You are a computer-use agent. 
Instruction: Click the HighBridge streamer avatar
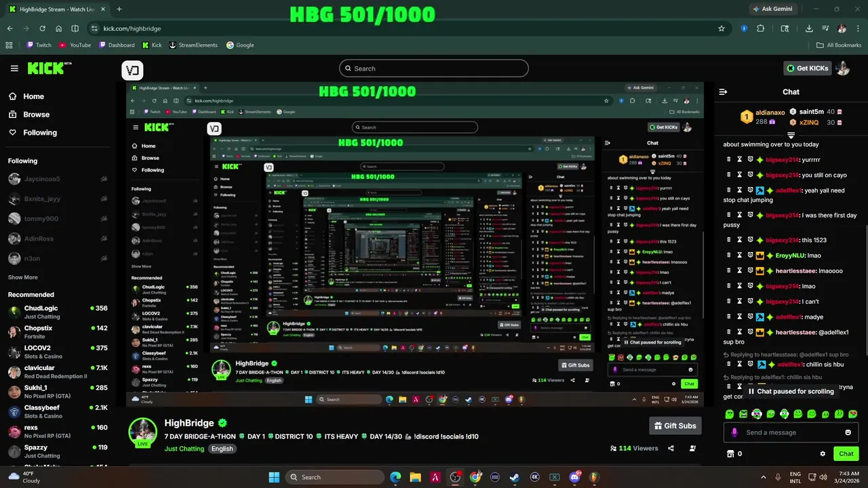pyautogui.click(x=143, y=432)
